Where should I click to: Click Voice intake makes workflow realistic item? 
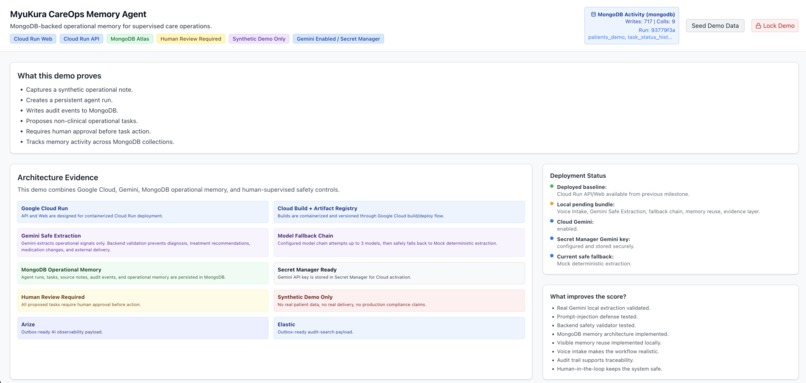click(x=608, y=352)
